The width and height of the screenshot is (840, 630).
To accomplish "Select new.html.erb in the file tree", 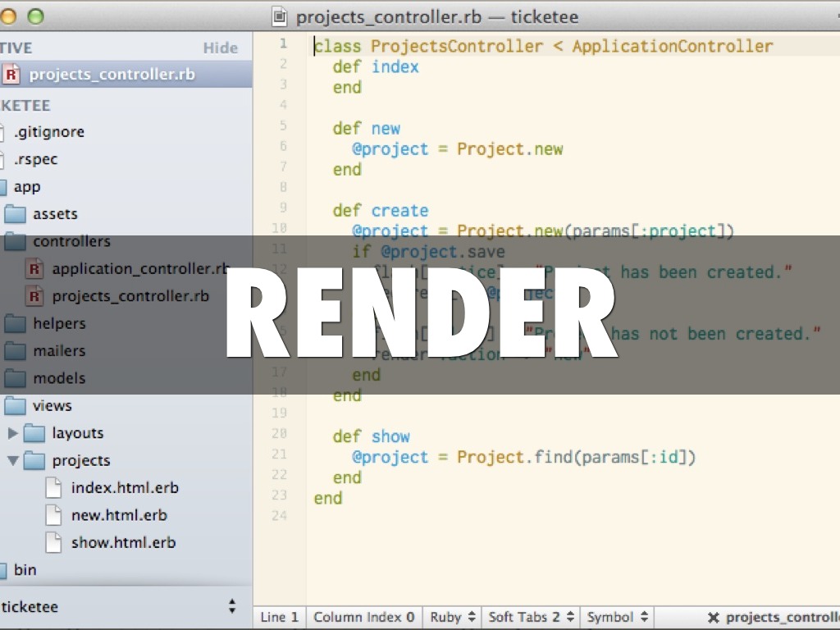I will pos(119,515).
